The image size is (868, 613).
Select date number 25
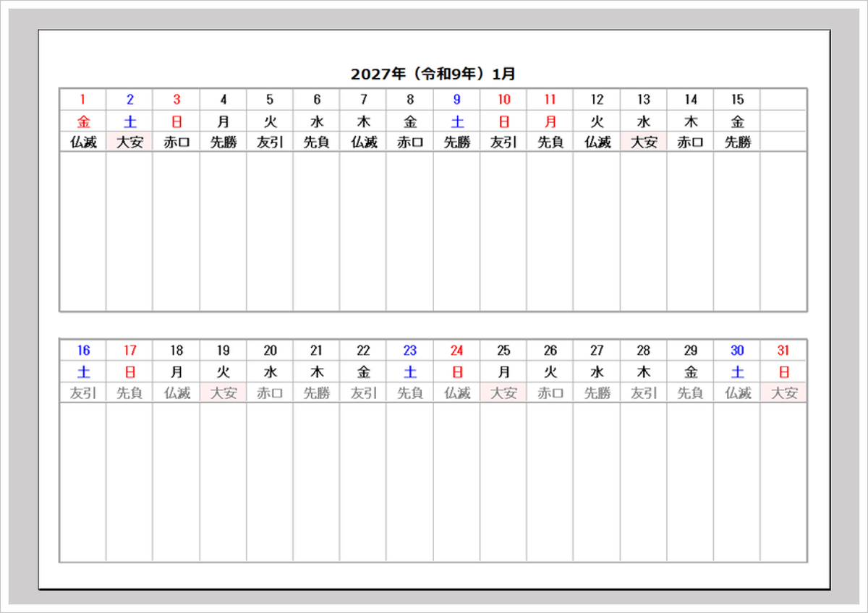pos(503,351)
